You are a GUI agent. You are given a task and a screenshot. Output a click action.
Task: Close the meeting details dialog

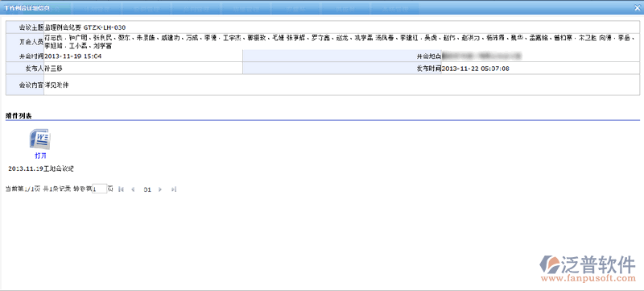pos(638,6)
